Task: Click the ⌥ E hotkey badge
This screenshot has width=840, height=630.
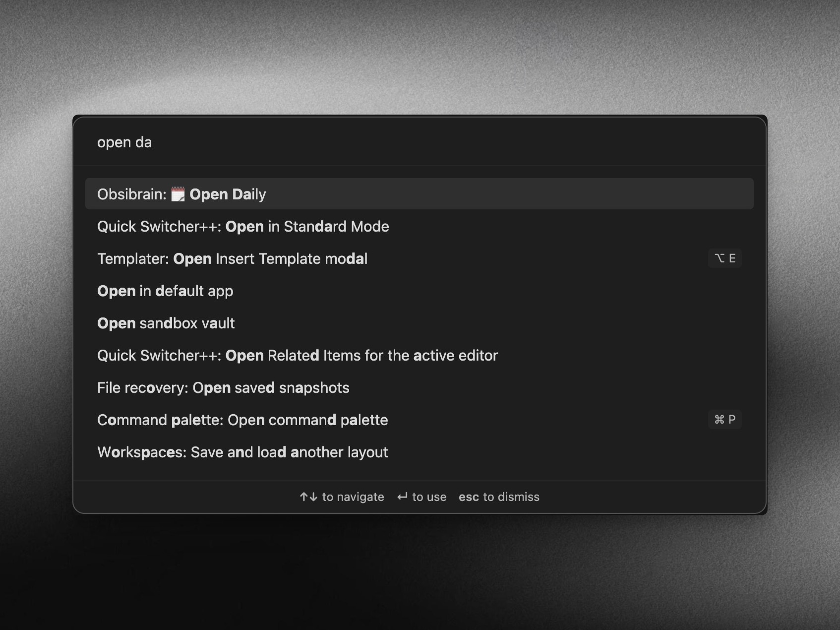Action: coord(724,258)
